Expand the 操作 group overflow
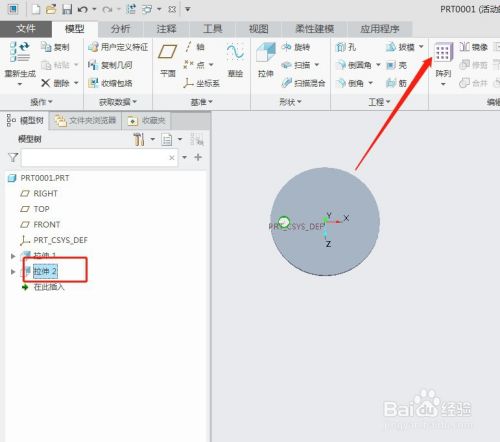Viewport: 500px width, 442px height. pos(41,102)
